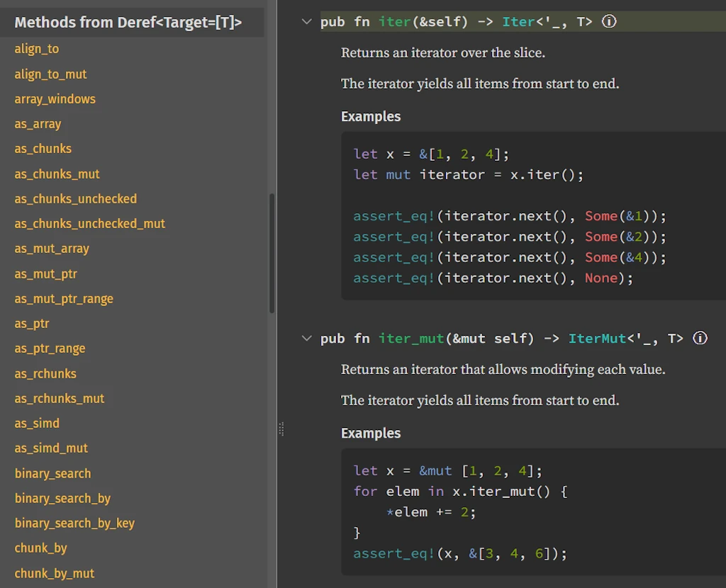The image size is (726, 588).
Task: Click the iter_mut function name link
Action: 411,338
